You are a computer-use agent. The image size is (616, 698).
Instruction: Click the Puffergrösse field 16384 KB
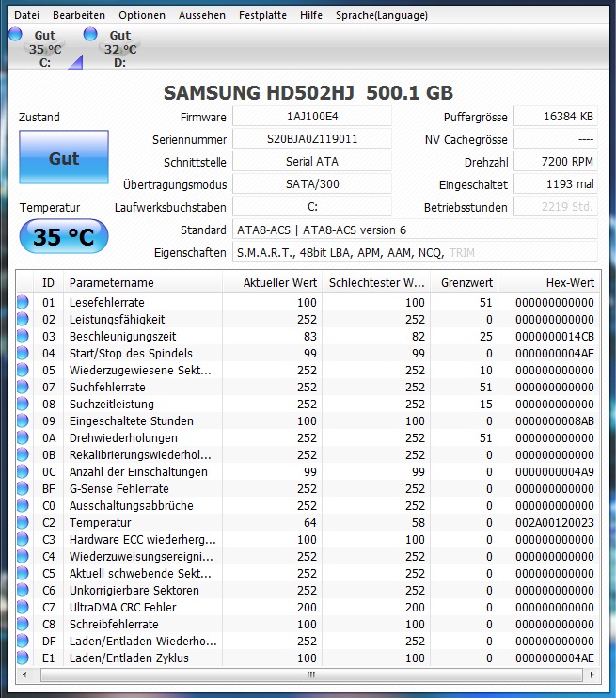click(556, 117)
